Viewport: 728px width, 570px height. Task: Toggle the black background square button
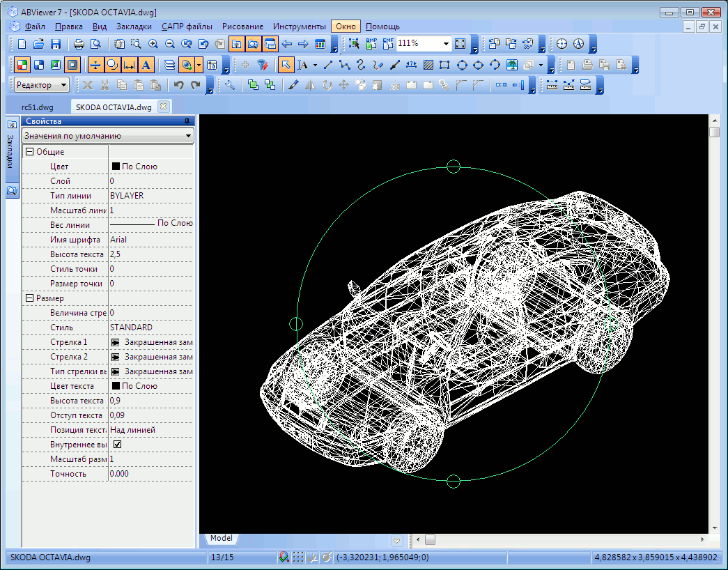point(72,65)
